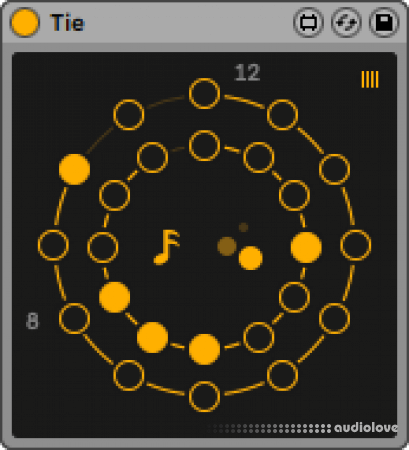The width and height of the screenshot is (409, 450).
Task: Enable the far left outer ring step
Action: [x=53, y=245]
